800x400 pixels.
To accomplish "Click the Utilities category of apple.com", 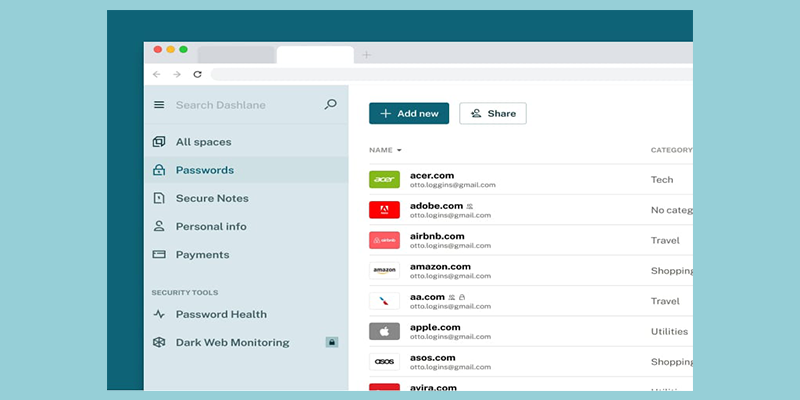I will [669, 332].
